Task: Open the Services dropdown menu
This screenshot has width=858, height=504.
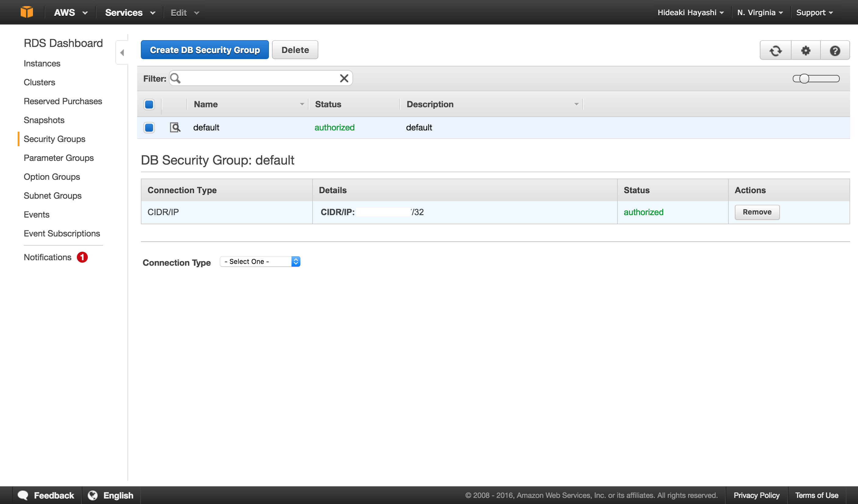Action: pyautogui.click(x=130, y=12)
